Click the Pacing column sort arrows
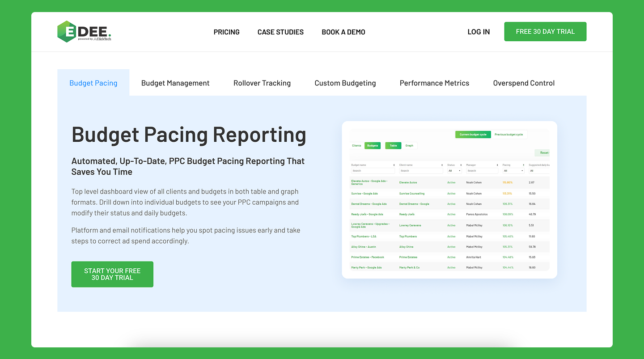644x359 pixels. [524, 165]
